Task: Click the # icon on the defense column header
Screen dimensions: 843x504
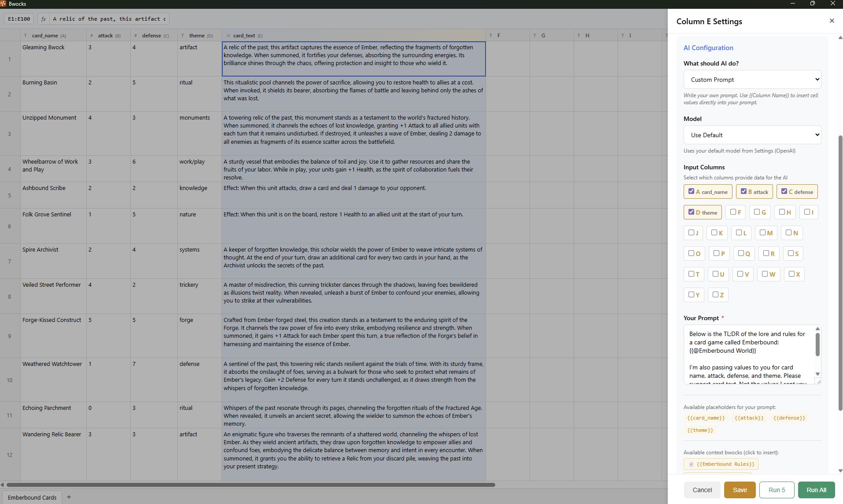Action: coord(136,36)
